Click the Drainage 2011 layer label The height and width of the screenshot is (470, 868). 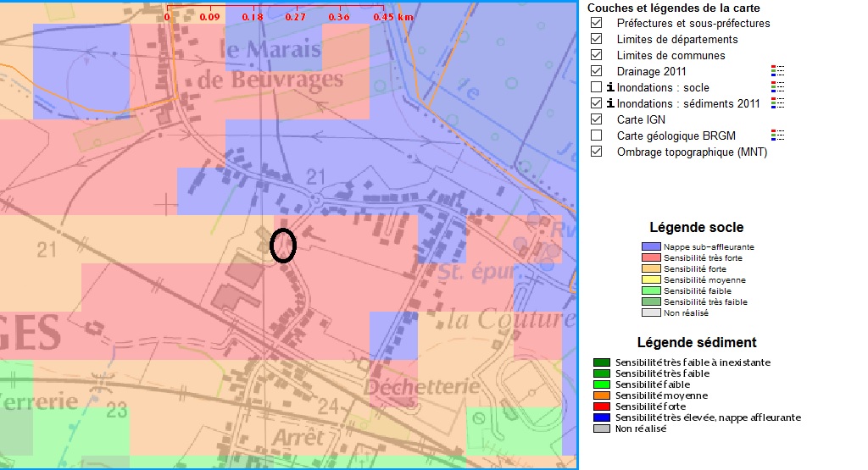[651, 71]
